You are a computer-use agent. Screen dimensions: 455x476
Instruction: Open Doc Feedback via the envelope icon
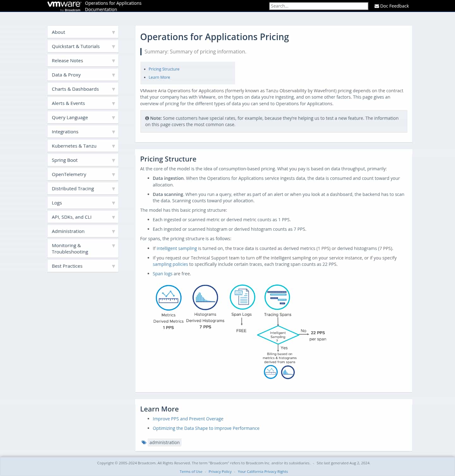point(376,6)
